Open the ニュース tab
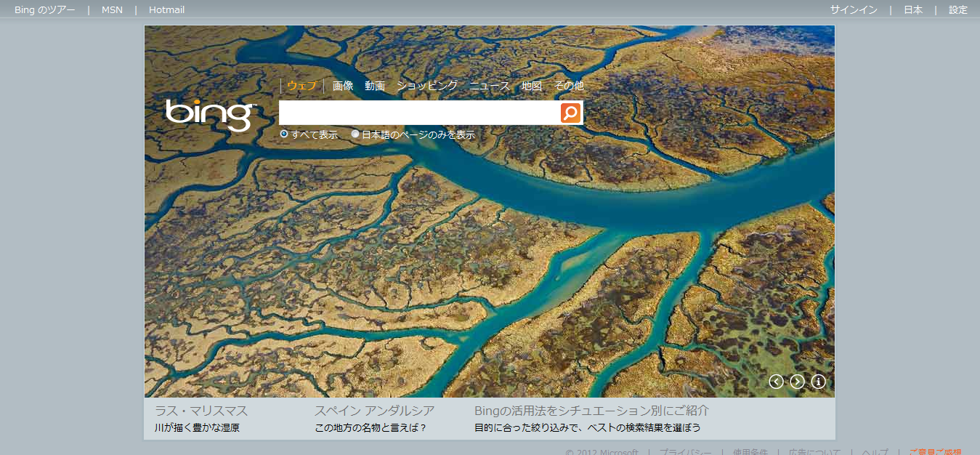 point(490,86)
